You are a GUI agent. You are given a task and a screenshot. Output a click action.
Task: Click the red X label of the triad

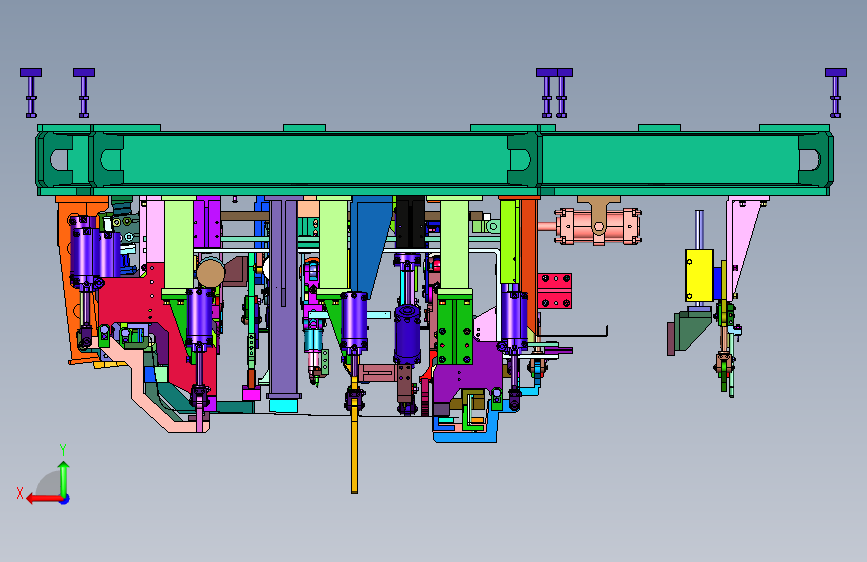click(20, 493)
